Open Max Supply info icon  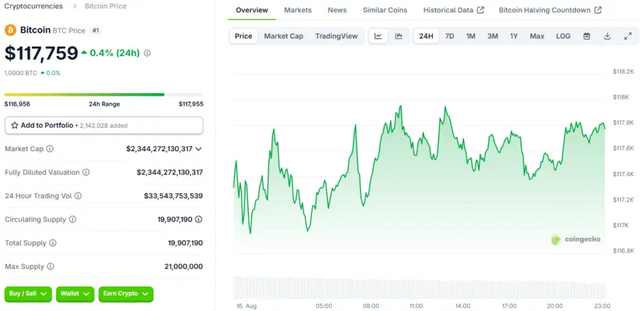(x=50, y=266)
